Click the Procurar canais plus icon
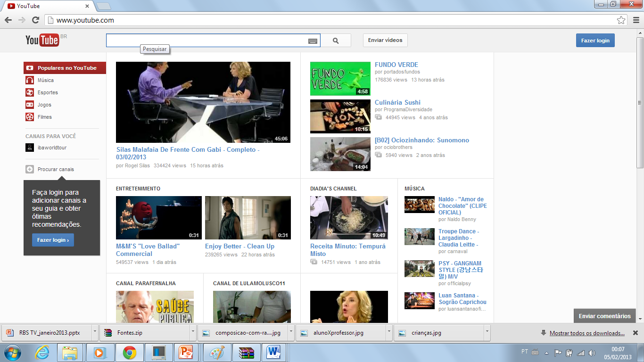Screen dimensions: 644x362 (30, 169)
